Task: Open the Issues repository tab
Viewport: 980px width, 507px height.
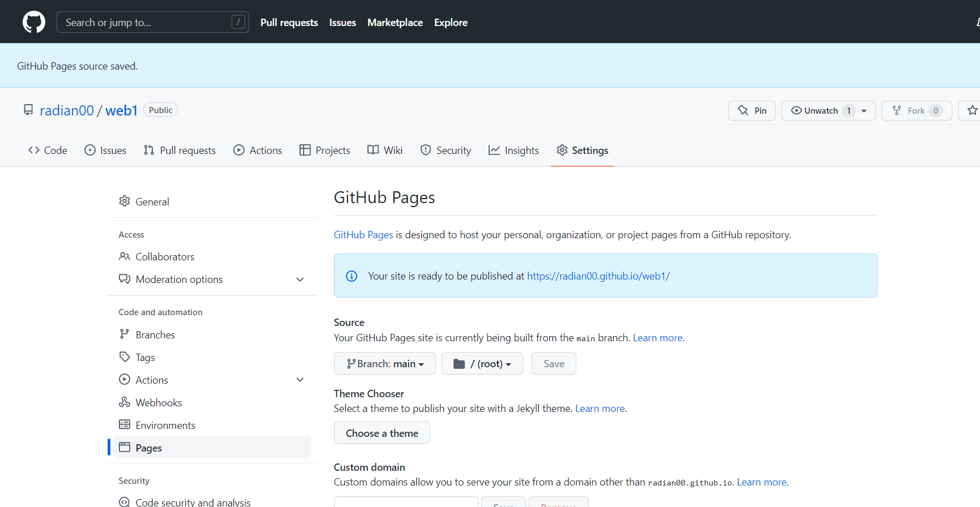Action: pos(105,150)
